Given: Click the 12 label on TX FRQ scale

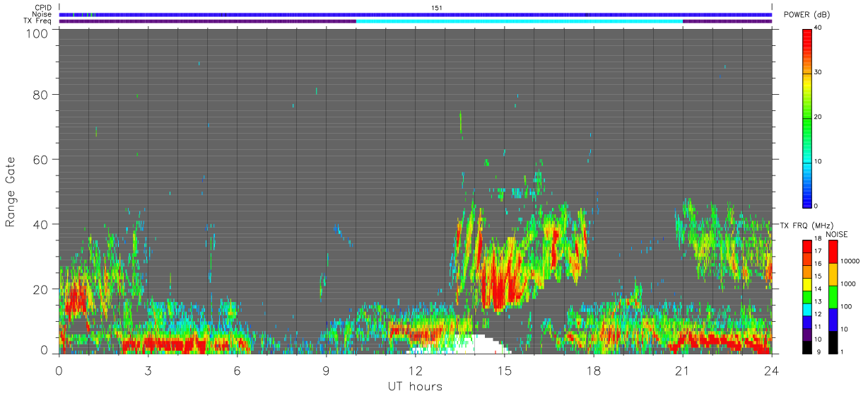Looking at the screenshot, I should pos(819,314).
